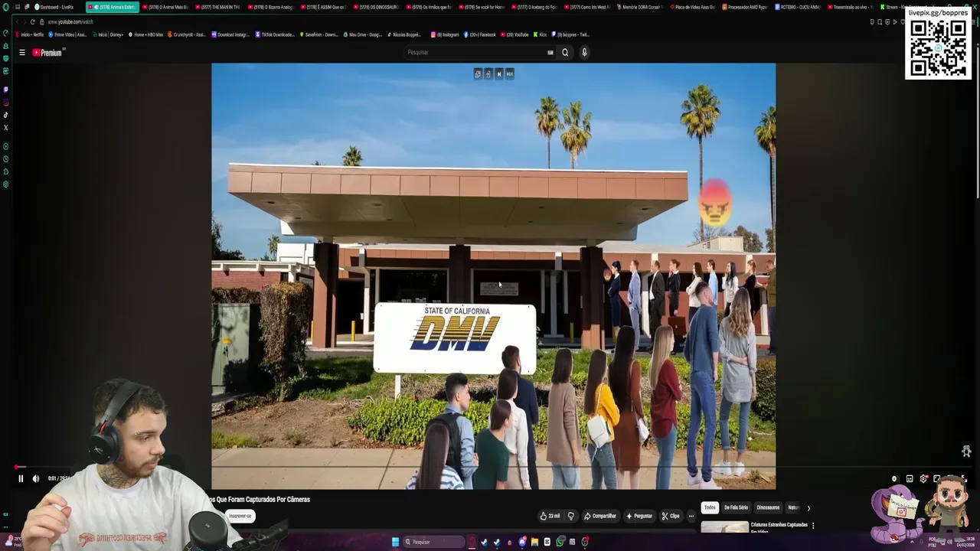980x551 pixels.
Task: Mute the video with the volume icon
Action: [35, 478]
